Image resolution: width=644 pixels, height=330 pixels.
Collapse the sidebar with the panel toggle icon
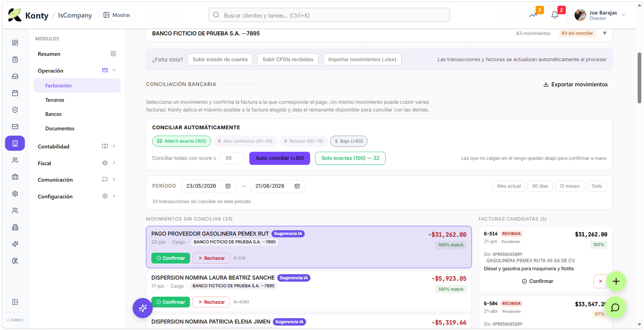pos(15,302)
